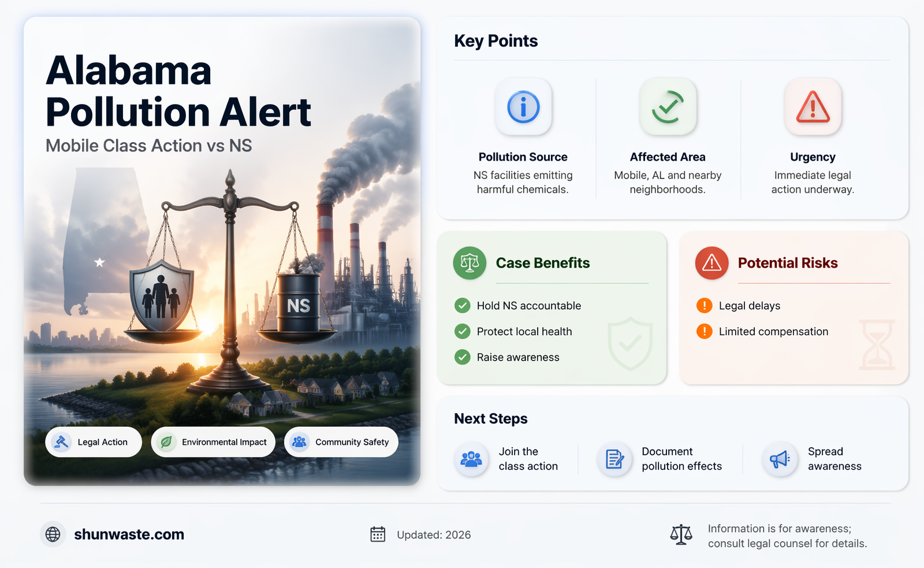Click the Document pollution effects step

(660, 459)
